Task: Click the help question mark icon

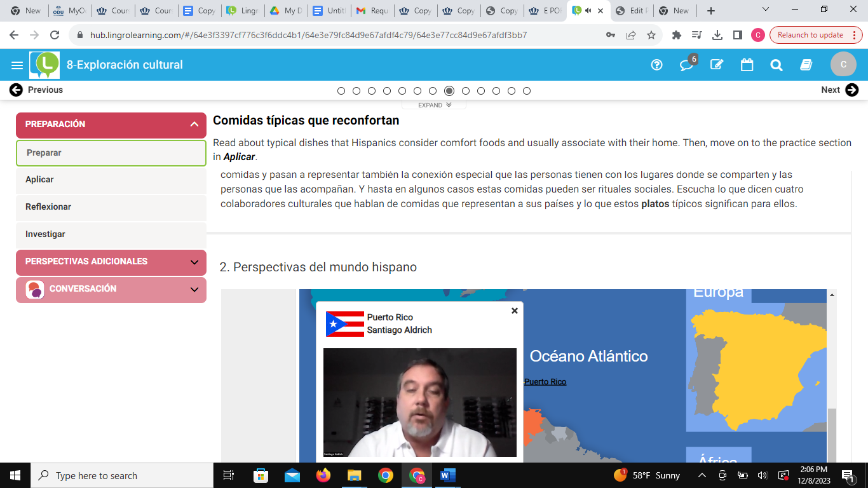Action: (x=657, y=65)
